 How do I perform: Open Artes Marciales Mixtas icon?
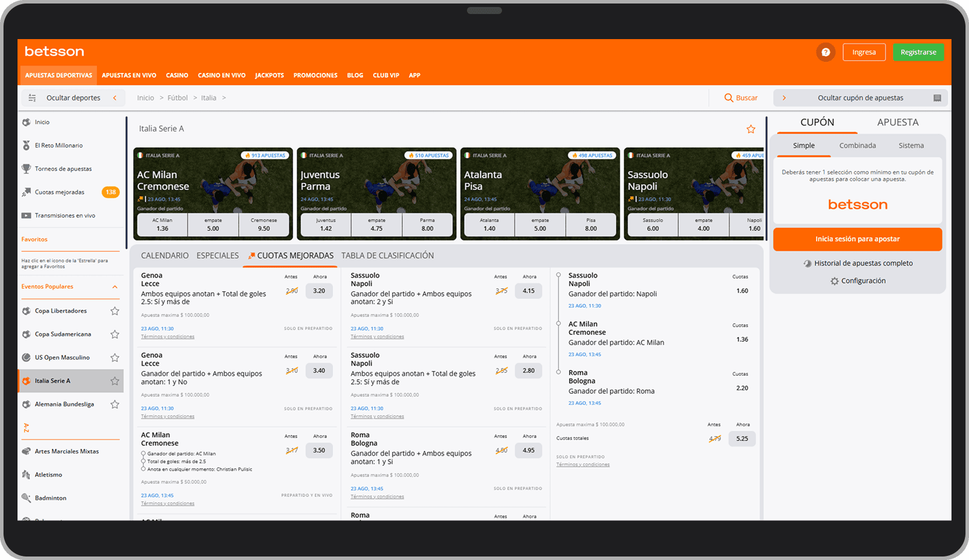pos(26,451)
